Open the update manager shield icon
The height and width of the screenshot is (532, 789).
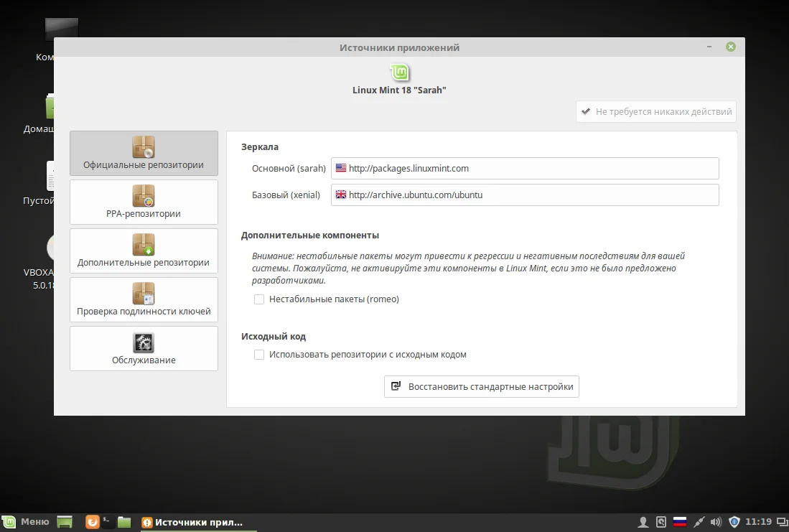[734, 523]
